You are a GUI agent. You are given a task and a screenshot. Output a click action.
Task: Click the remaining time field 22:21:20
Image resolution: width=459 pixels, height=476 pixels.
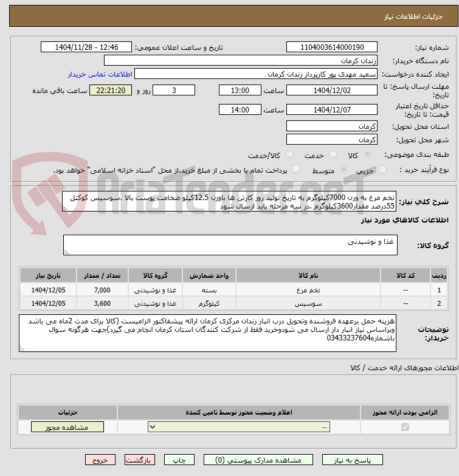111,90
